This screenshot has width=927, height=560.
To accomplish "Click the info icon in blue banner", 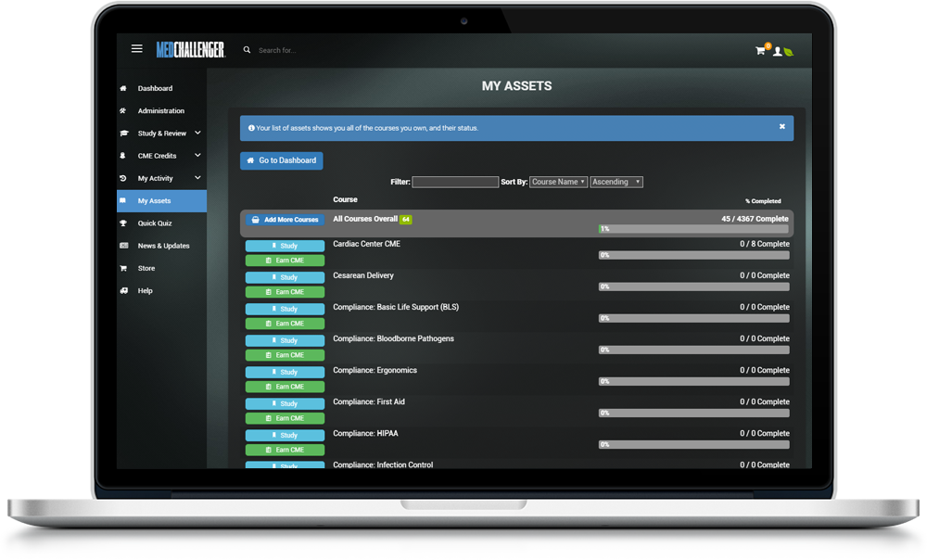I will pos(251,128).
